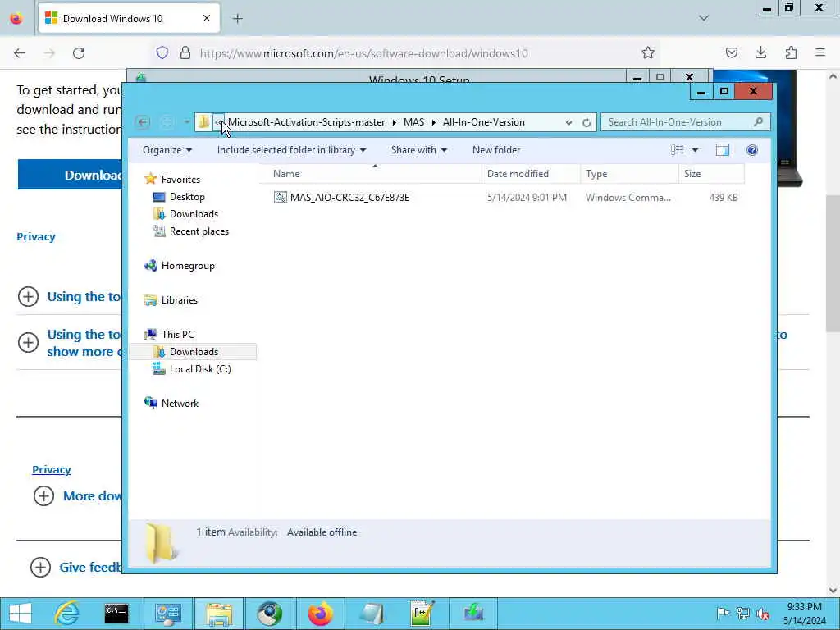840x630 pixels.
Task: Click the tracking protection shield icon
Action: [x=162, y=52]
